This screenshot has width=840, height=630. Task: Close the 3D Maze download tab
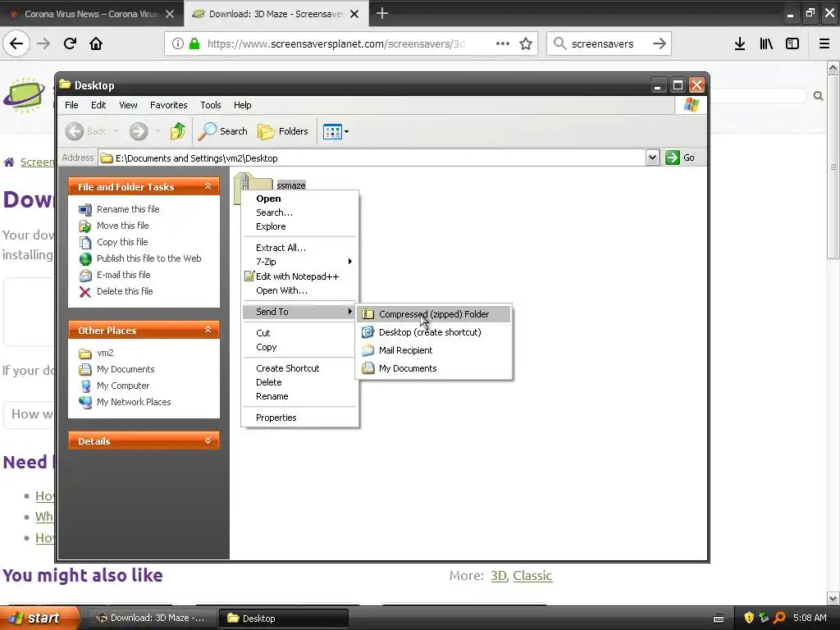point(354,14)
